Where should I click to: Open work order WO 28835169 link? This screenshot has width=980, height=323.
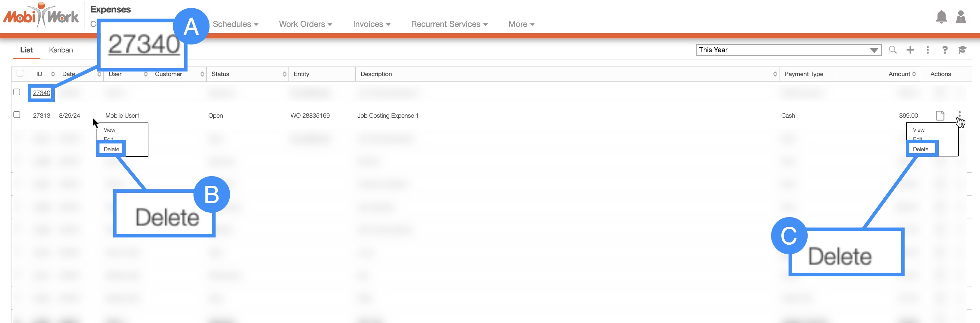pos(310,116)
